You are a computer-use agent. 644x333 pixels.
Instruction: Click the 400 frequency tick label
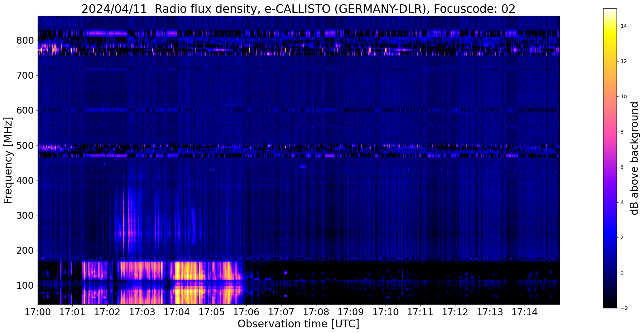pyautogui.click(x=25, y=180)
